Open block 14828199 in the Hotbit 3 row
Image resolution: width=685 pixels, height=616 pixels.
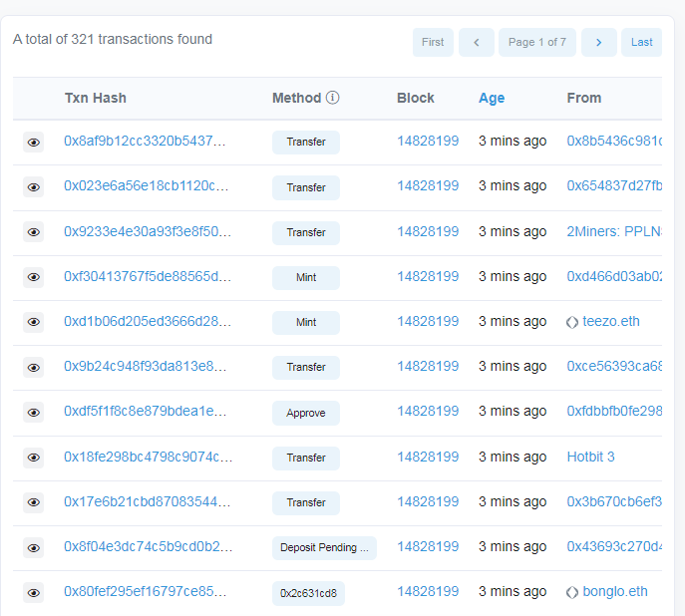click(x=428, y=457)
